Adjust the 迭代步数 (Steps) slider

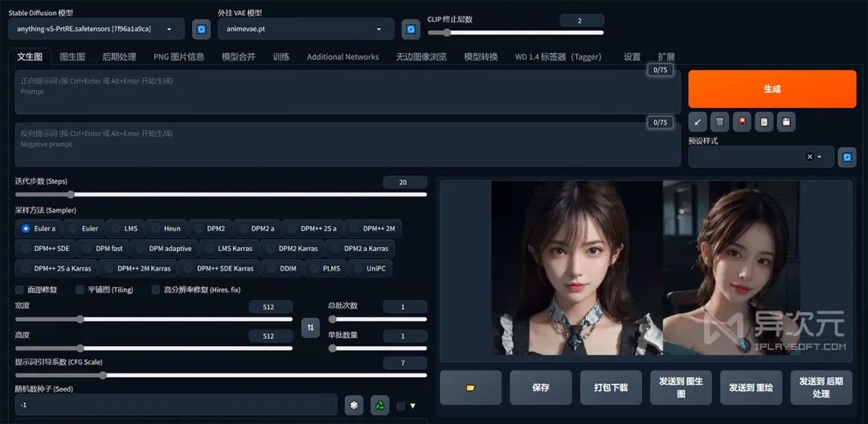point(221,195)
